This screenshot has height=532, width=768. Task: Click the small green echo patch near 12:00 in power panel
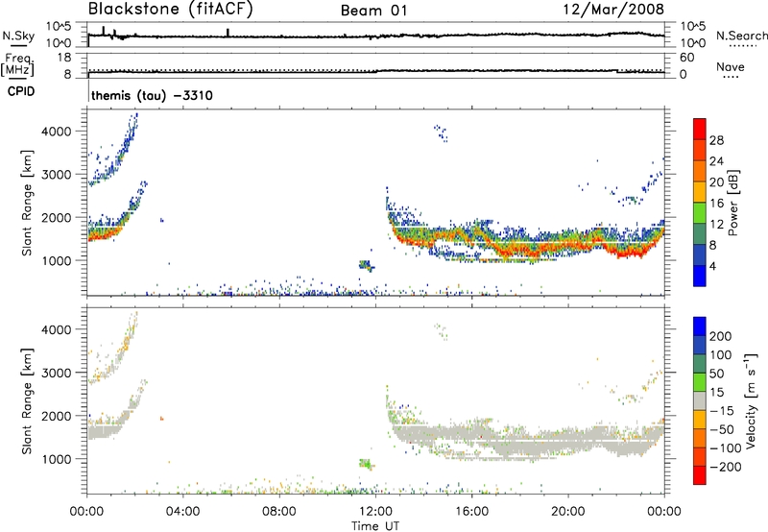coord(366,265)
